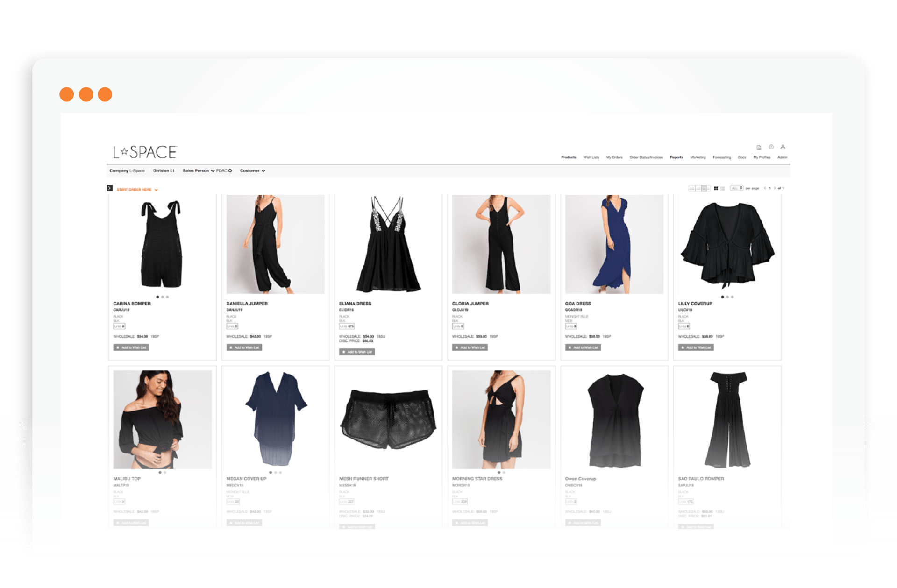Open the Wish Lists menu
Viewport: 897px width, 588px height.
[x=591, y=157]
